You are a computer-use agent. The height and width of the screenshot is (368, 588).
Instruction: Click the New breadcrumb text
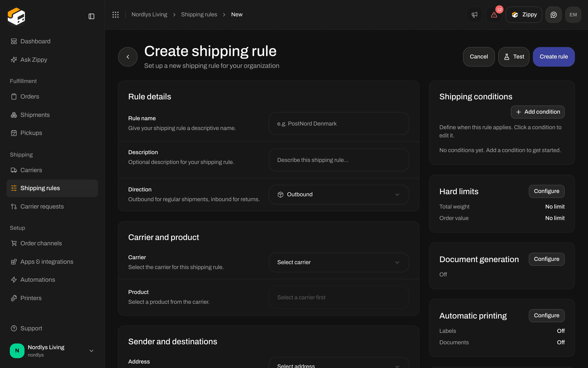(237, 15)
